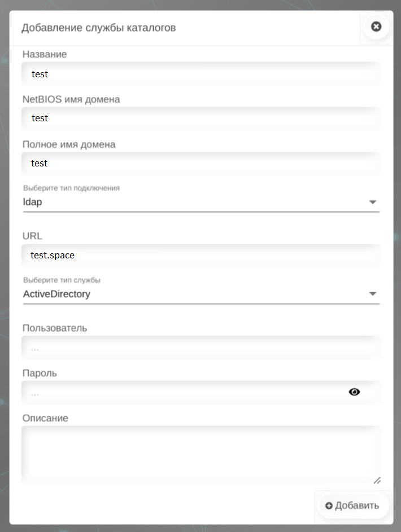Click the empty Пользователь input field
401x532 pixels.
[200, 348]
